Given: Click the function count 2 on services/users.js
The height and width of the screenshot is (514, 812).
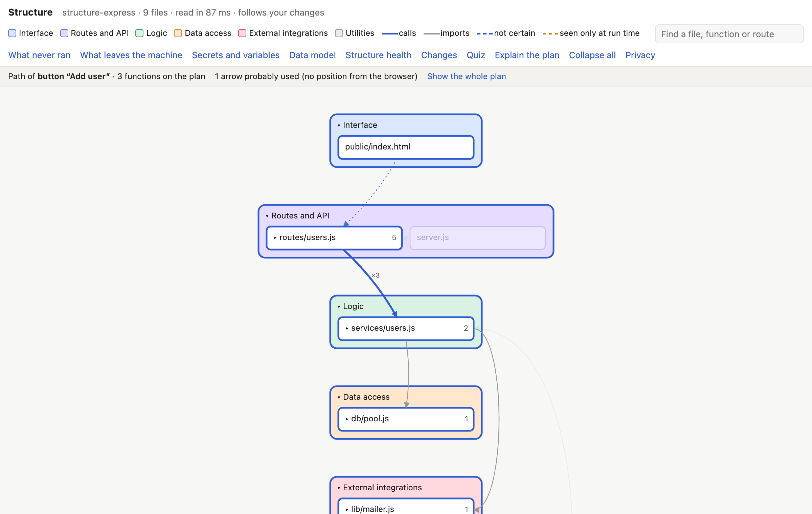Looking at the screenshot, I should pos(466,328).
